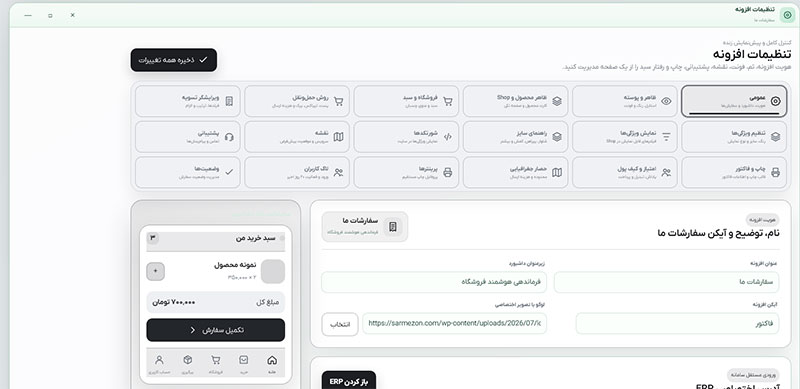The height and width of the screenshot is (389, 800).
Task: Click the printer icon in پرینترها
Action: 447,173
